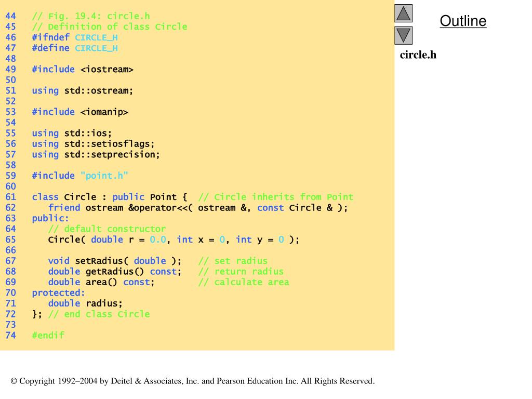Screen dimensions: 532x399
Task: Click the friend ostream &operator<< line
Action: [x=198, y=208]
